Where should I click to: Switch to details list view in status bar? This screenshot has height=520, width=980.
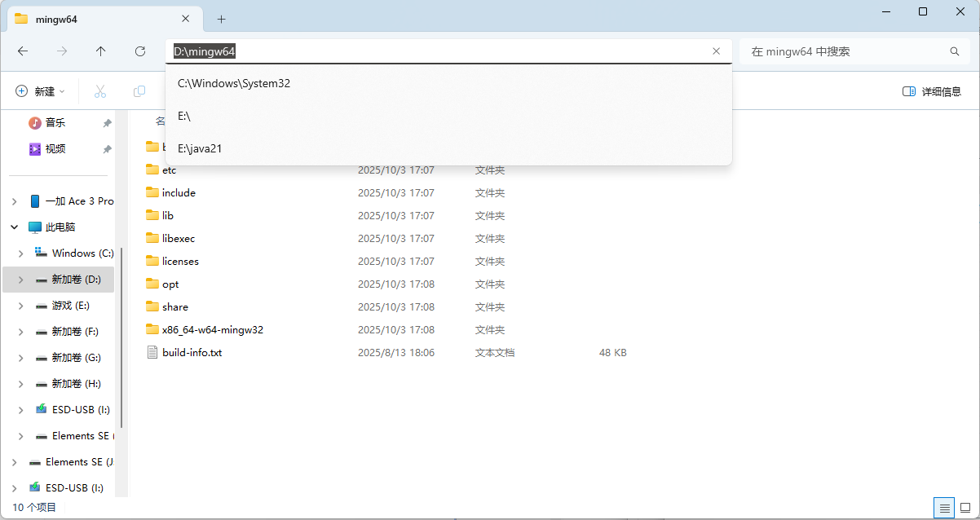[945, 508]
